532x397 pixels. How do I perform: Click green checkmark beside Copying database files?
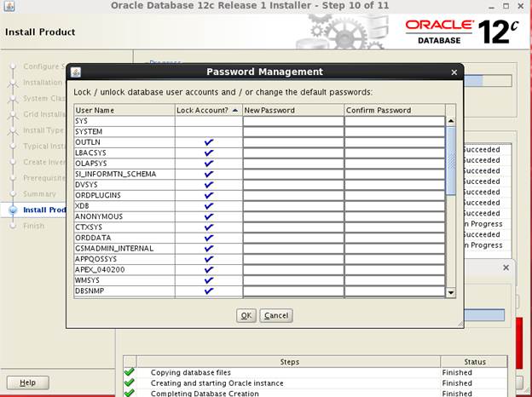coord(129,372)
